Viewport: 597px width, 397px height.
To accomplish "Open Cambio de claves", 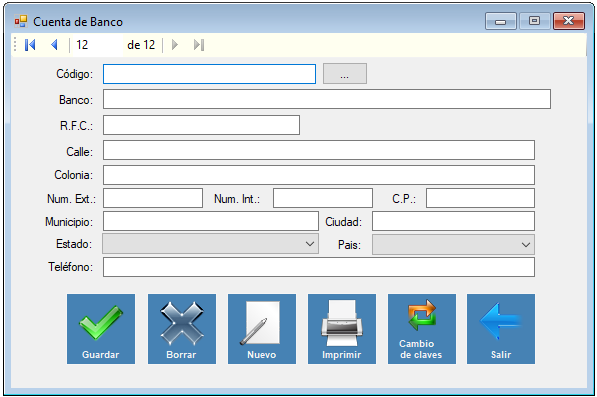I will 421,329.
